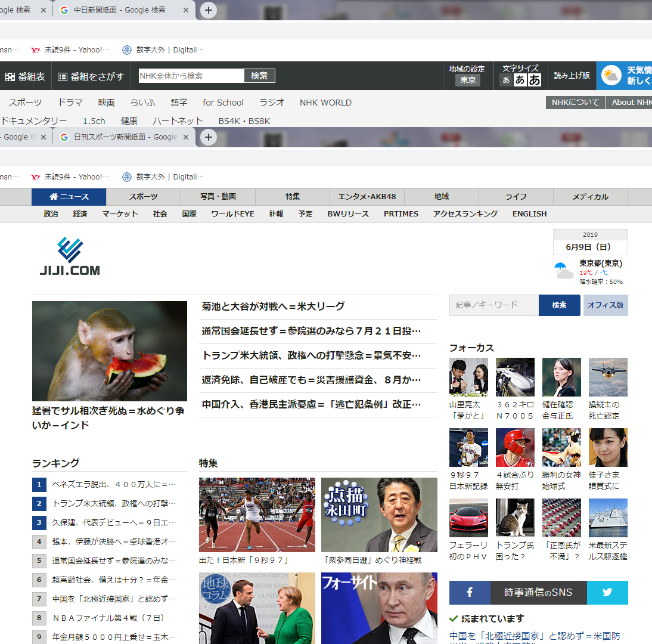Select JIJI エンタメ・AKB48 tab
This screenshot has width=652, height=644.
click(x=367, y=197)
